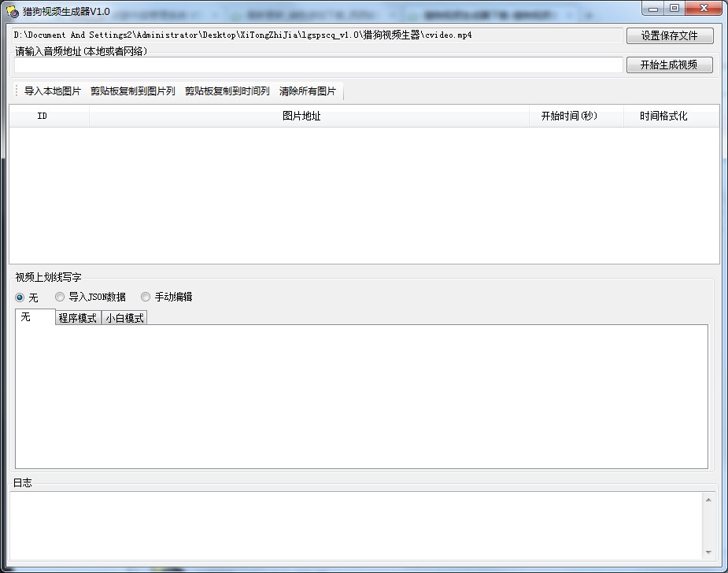The height and width of the screenshot is (573, 728).
Task: Enable 导入JSON数据 radio option
Action: point(60,298)
